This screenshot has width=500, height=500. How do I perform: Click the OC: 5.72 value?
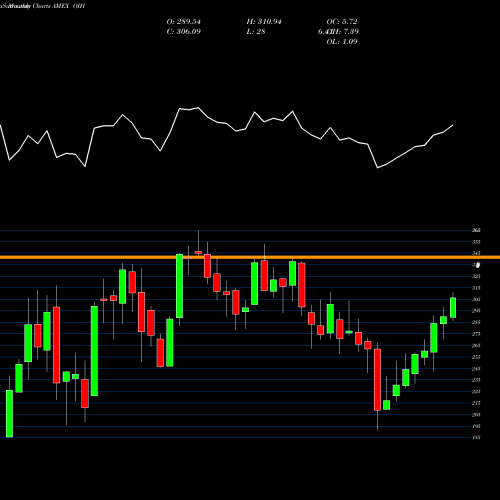342,22
